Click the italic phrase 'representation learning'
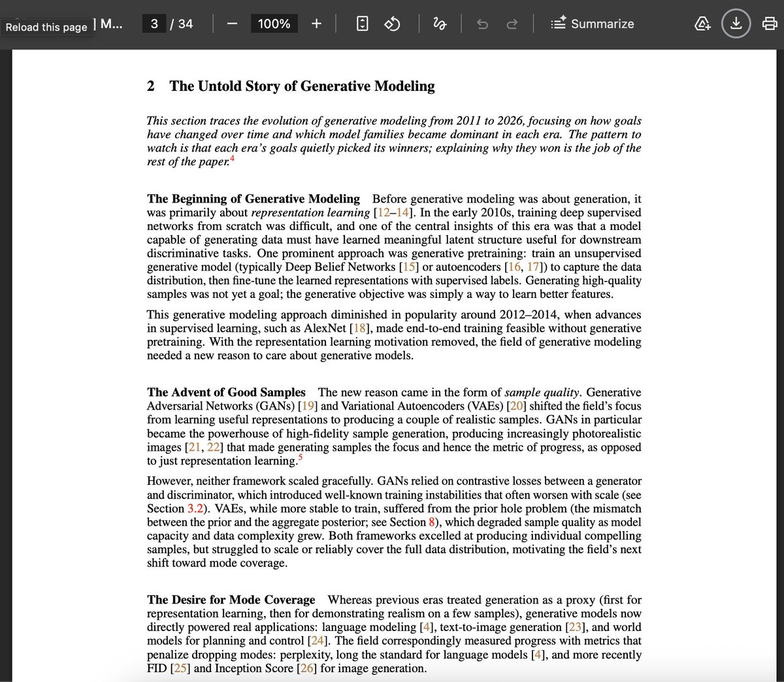The width and height of the screenshot is (784, 682). coord(310,212)
